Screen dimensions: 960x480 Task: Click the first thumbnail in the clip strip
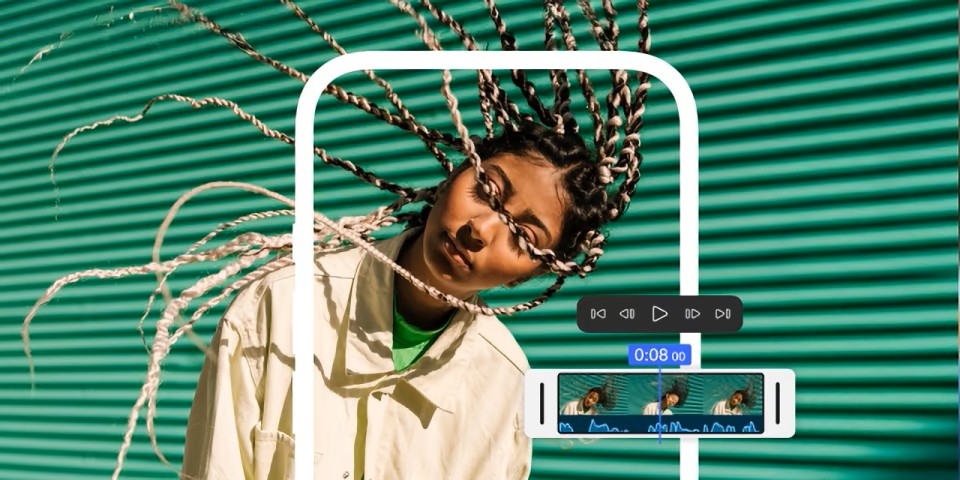coord(592,395)
